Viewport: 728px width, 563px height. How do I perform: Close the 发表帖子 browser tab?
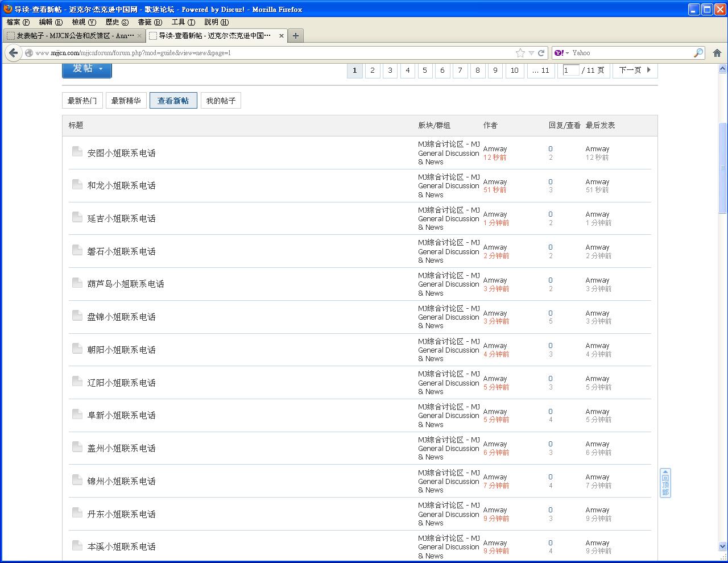pos(139,36)
